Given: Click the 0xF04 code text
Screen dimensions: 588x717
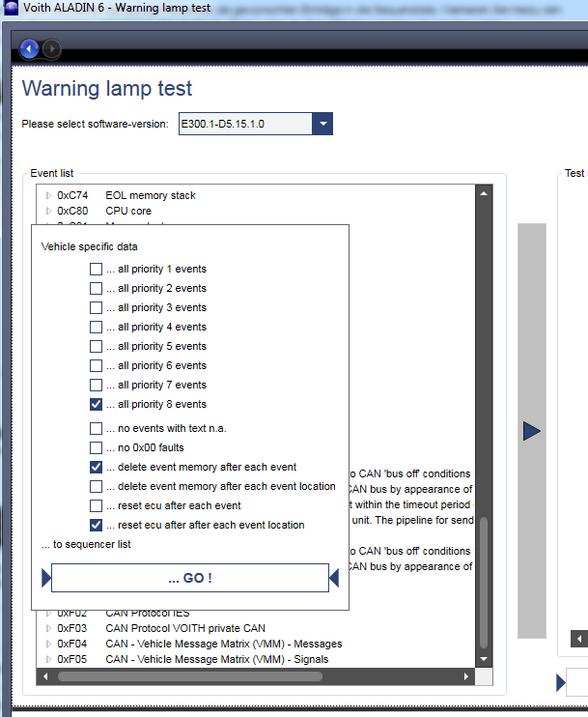Looking at the screenshot, I should (x=71, y=644).
